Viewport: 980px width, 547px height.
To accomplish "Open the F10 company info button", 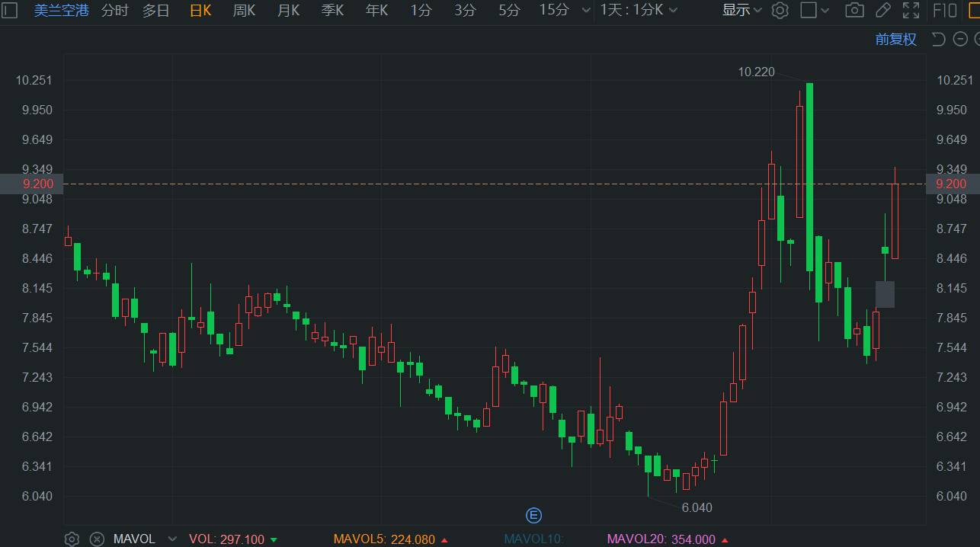I will click(944, 10).
